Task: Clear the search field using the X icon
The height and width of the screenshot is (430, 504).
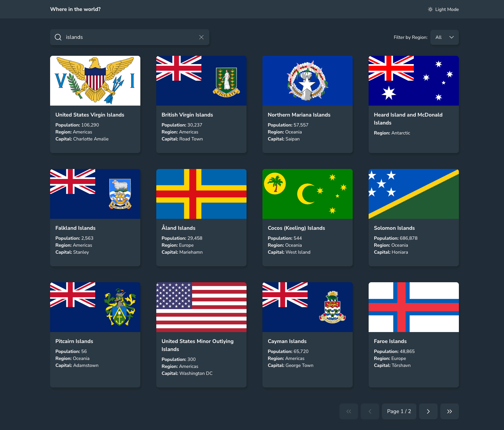Action: (x=201, y=37)
